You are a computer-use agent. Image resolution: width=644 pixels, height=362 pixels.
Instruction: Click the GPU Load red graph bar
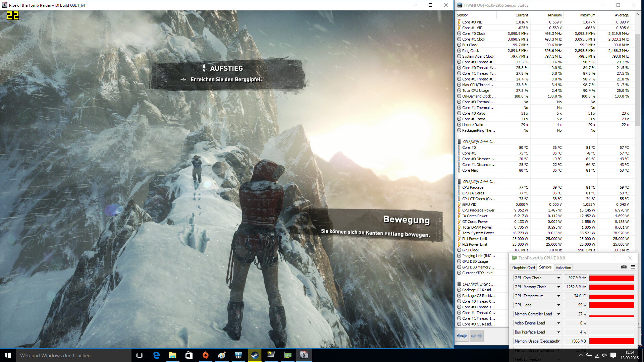point(611,305)
